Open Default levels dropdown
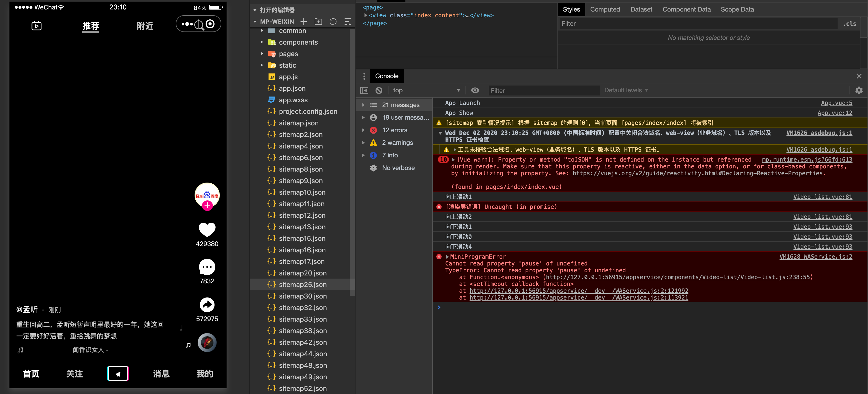This screenshot has width=868, height=394. [626, 90]
